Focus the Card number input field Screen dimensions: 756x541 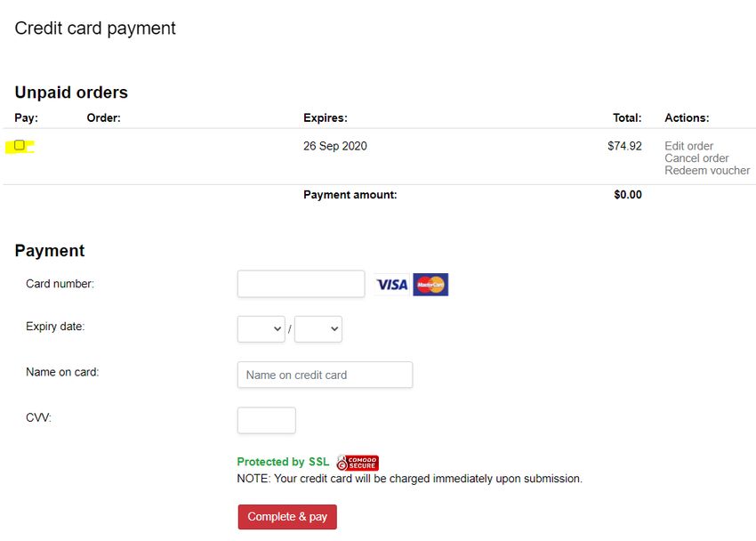[x=301, y=284]
